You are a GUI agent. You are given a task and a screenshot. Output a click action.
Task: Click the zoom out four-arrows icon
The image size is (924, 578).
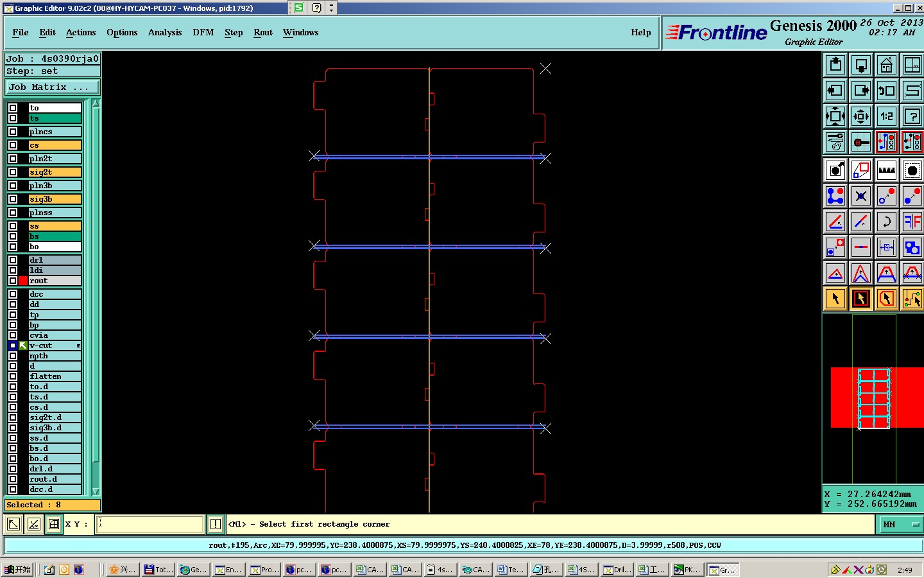click(x=835, y=116)
